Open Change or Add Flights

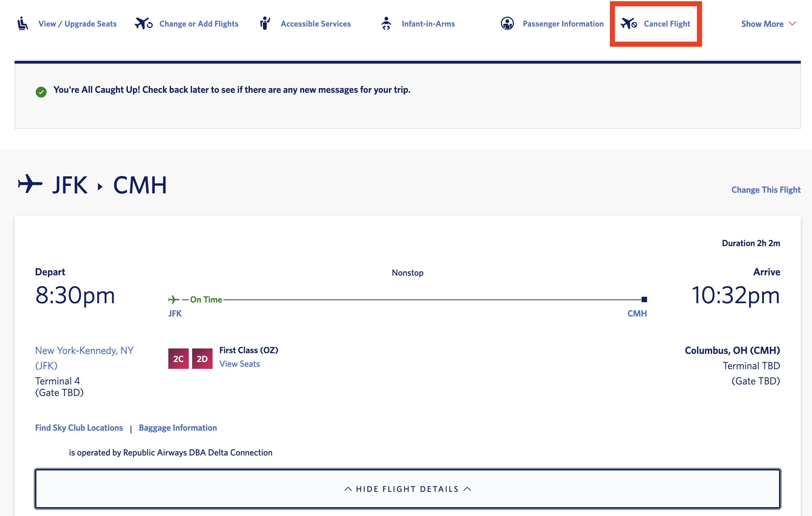(199, 24)
